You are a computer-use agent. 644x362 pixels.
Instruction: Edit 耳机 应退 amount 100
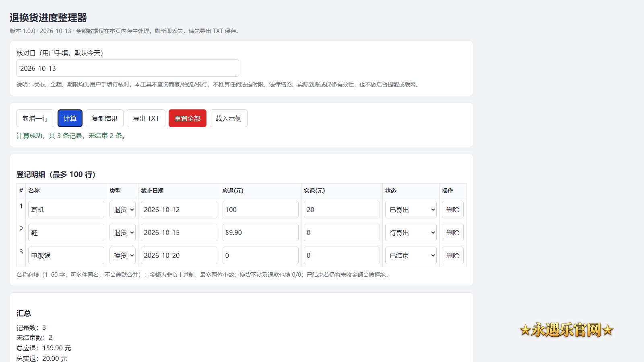point(260,210)
